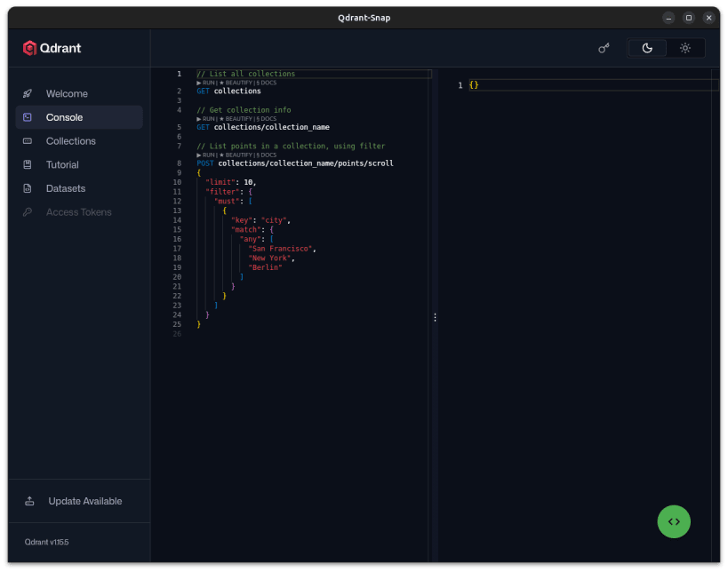Maximize the Qdrant-Snap window
728x572 pixels.
689,18
